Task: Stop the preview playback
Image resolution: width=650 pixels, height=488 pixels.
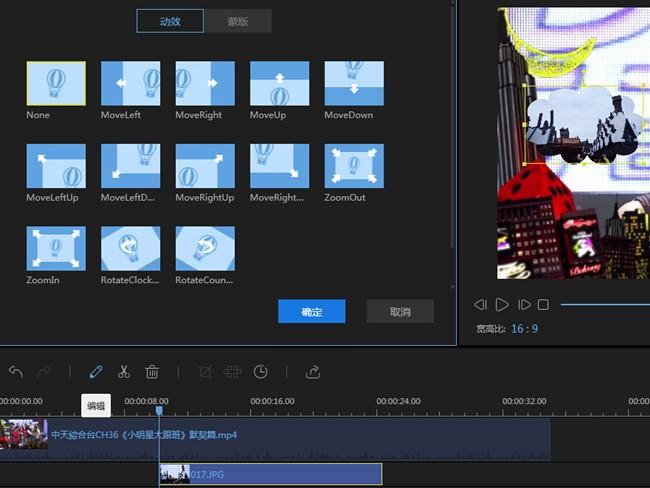Action: 543,305
